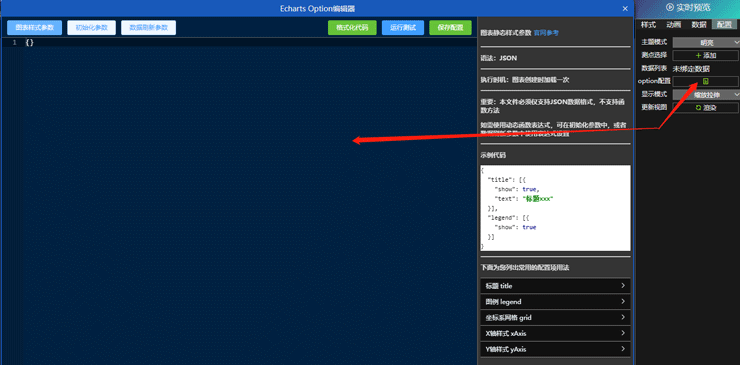Open the 显示模式 dropdown showing 缩放拉伸
Viewport: 740px width, 365px height.
pos(706,94)
